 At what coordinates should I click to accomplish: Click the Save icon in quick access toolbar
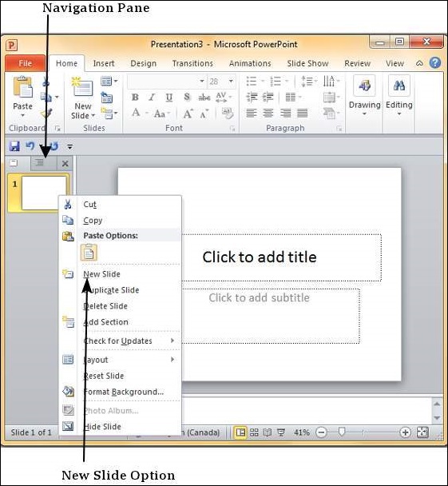(x=14, y=146)
